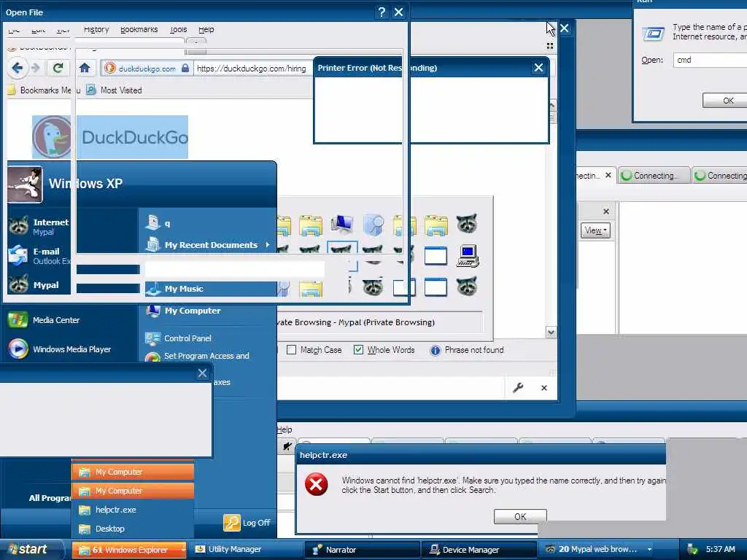Expand the Mypal taskbar group arrow
This screenshot has width=747, height=560.
(x=649, y=550)
